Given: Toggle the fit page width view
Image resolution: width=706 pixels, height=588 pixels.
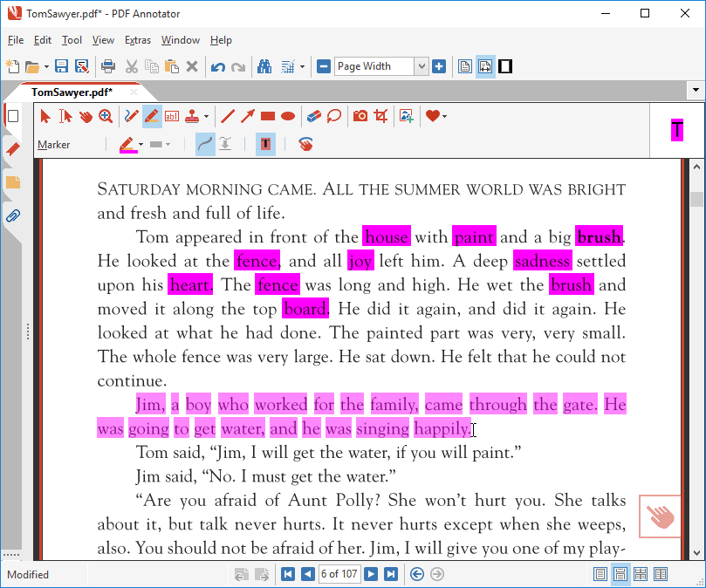Looking at the screenshot, I should (485, 66).
